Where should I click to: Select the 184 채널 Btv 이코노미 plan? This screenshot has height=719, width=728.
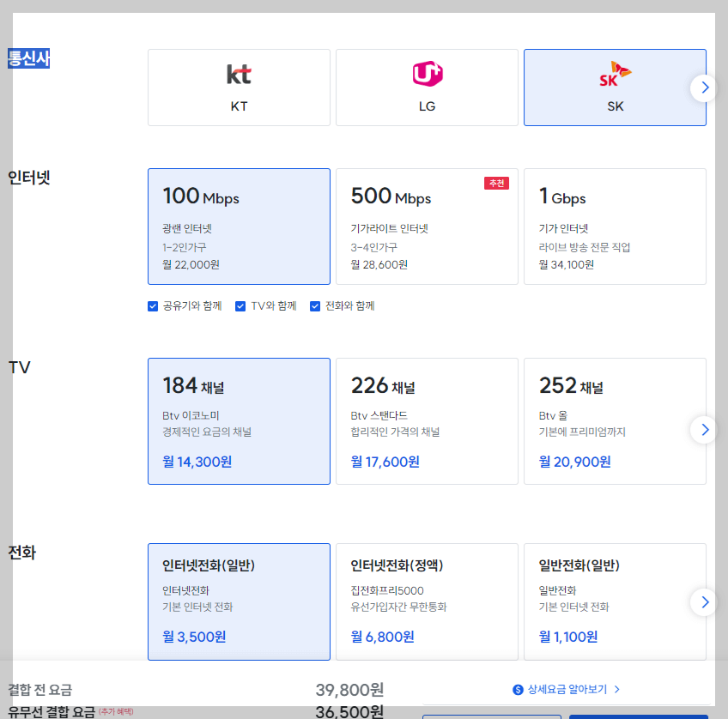(x=239, y=420)
